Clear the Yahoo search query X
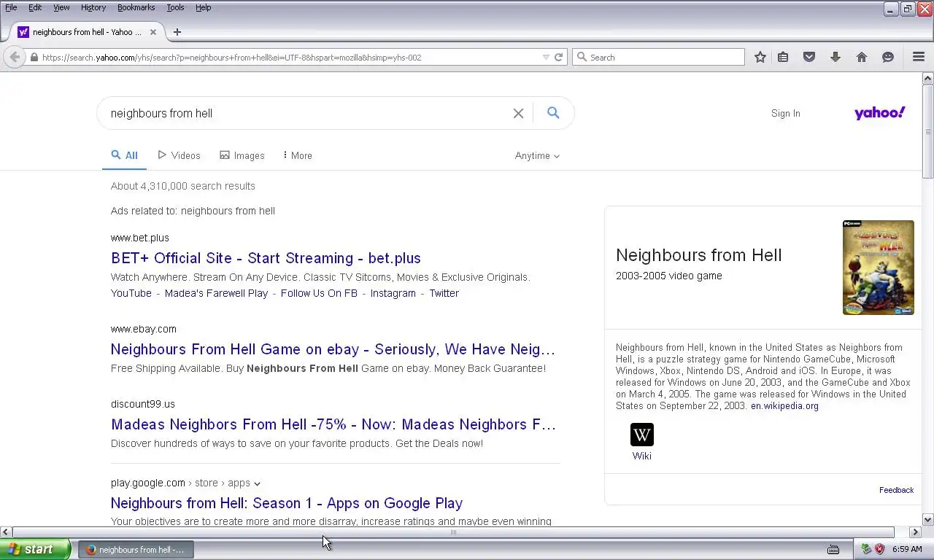This screenshot has height=560, width=934. click(518, 113)
